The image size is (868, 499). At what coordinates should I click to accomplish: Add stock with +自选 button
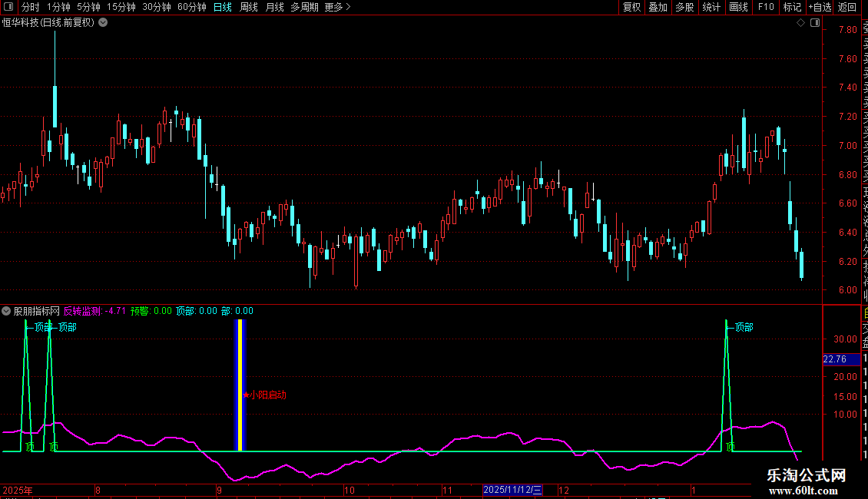820,7
